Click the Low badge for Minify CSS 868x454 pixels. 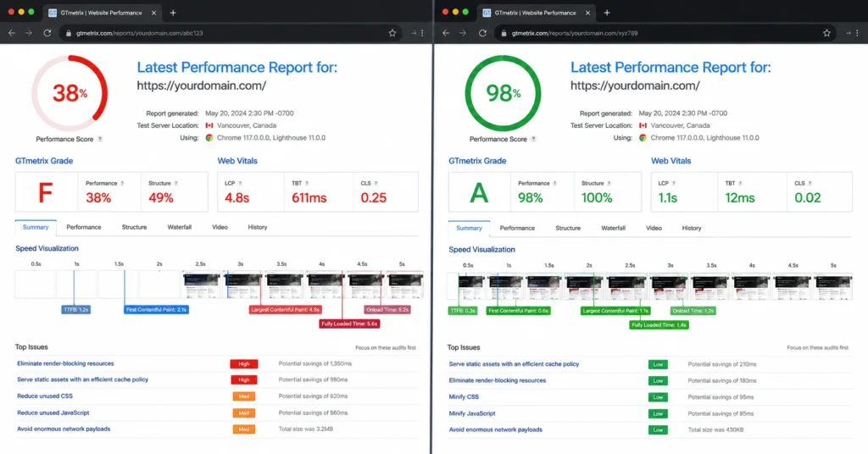658,397
